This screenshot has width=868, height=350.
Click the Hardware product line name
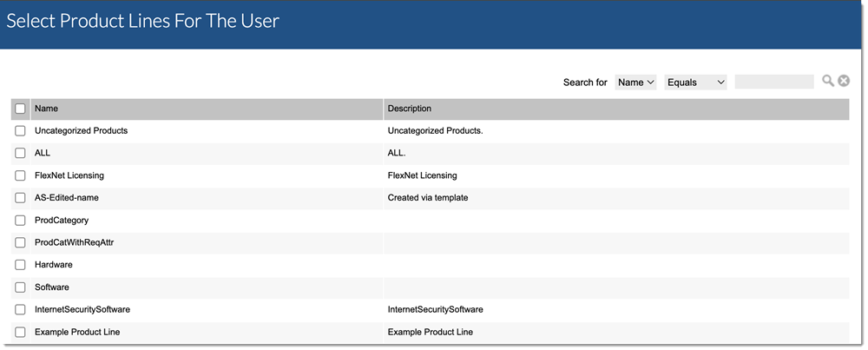click(54, 265)
